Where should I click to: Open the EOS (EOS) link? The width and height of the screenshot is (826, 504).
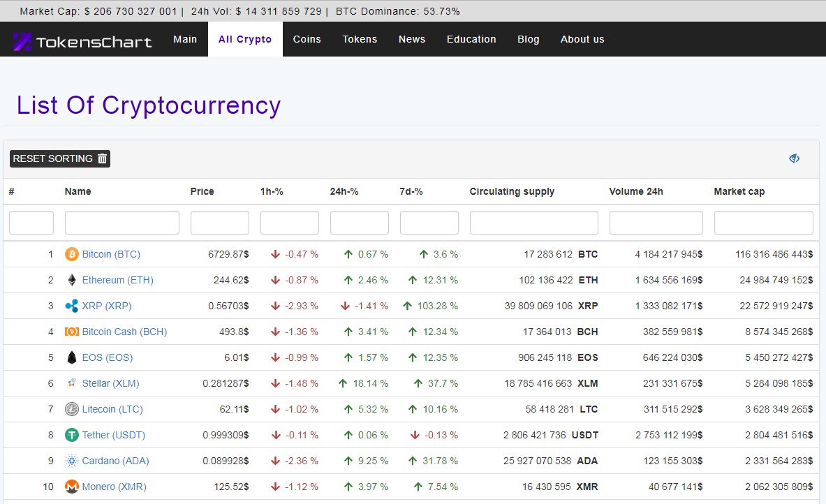108,357
